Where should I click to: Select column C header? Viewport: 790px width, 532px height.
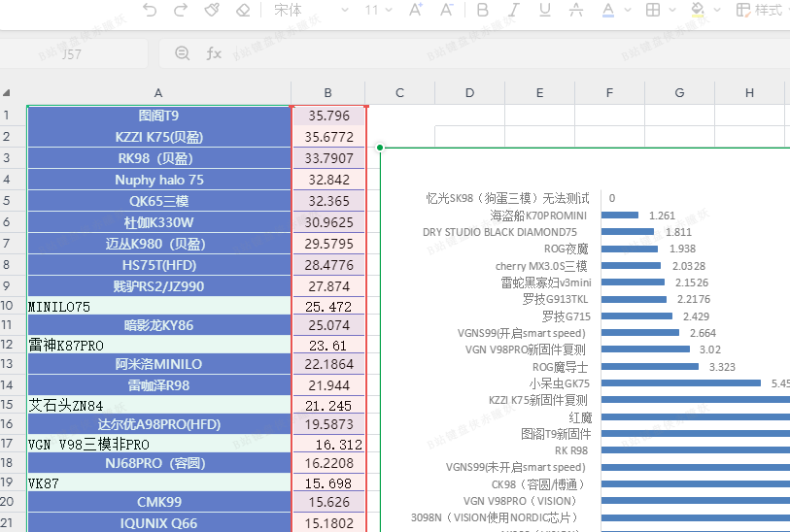[400, 92]
